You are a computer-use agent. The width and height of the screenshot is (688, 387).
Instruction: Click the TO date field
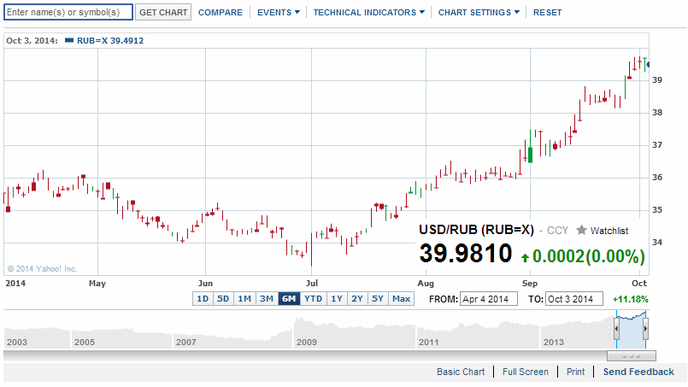tap(574, 299)
